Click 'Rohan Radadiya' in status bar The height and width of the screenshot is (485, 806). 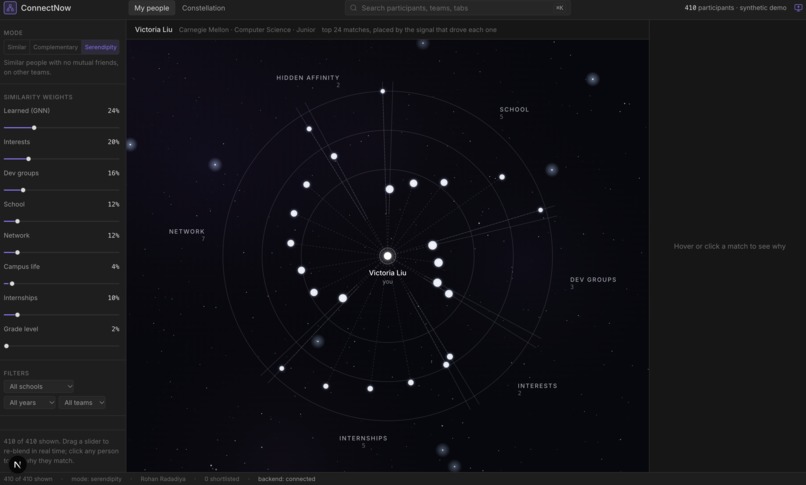point(163,479)
